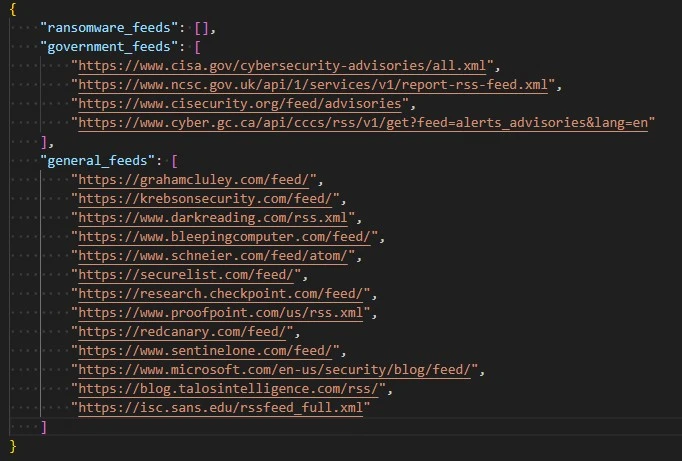
Task: Follow the blog.talosintelligence.com rss link
Action: pos(228,389)
